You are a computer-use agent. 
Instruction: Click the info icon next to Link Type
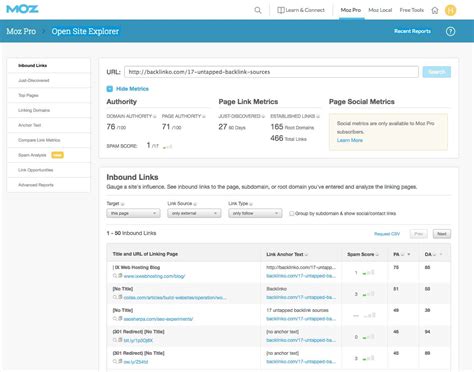point(251,204)
